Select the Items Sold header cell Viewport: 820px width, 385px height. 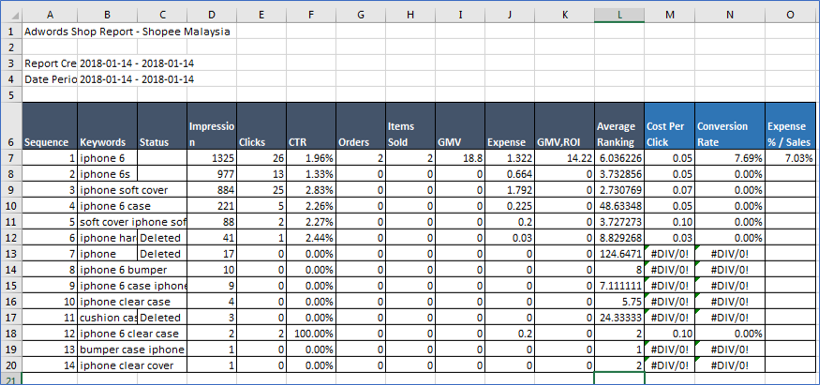[410, 126]
